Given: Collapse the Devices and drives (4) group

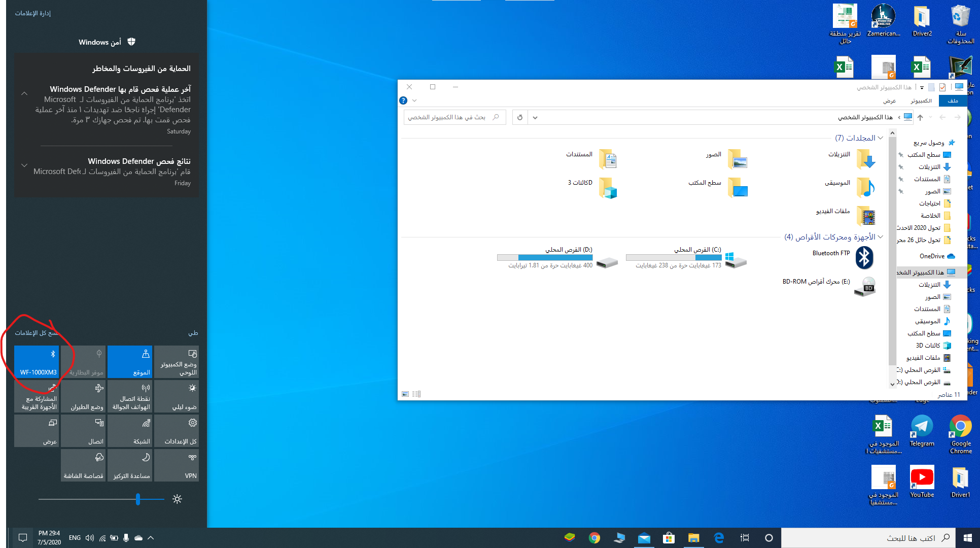Looking at the screenshot, I should [x=881, y=237].
